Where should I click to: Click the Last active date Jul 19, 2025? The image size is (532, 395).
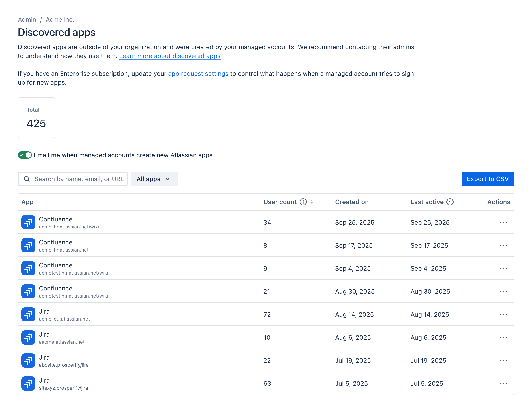tap(428, 360)
